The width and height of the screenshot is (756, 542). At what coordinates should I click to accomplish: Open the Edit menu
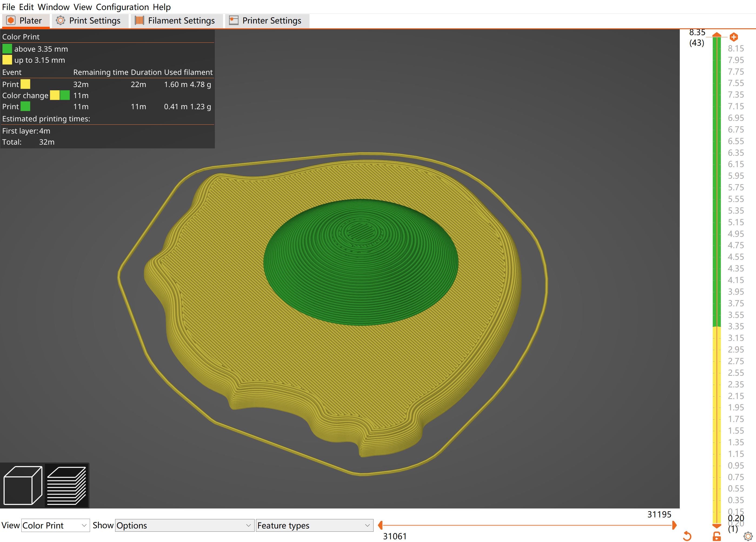tap(26, 7)
